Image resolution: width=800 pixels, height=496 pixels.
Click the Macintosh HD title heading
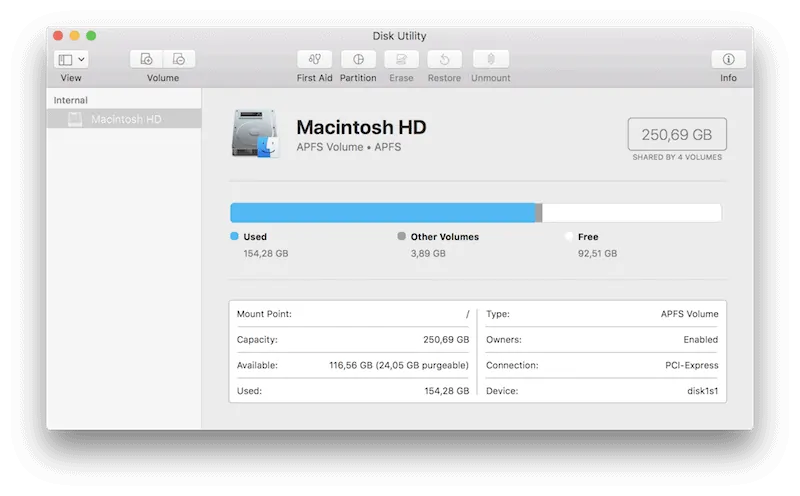click(361, 127)
